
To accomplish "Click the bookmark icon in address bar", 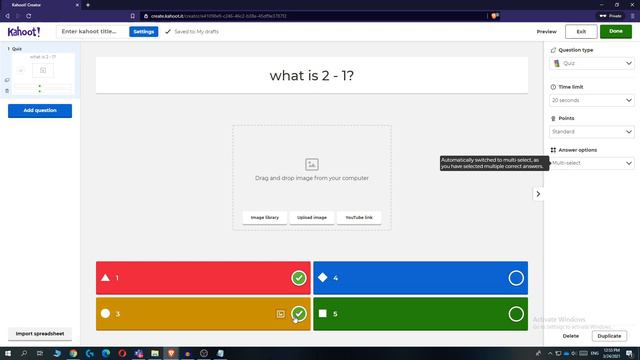I will click(133, 16).
